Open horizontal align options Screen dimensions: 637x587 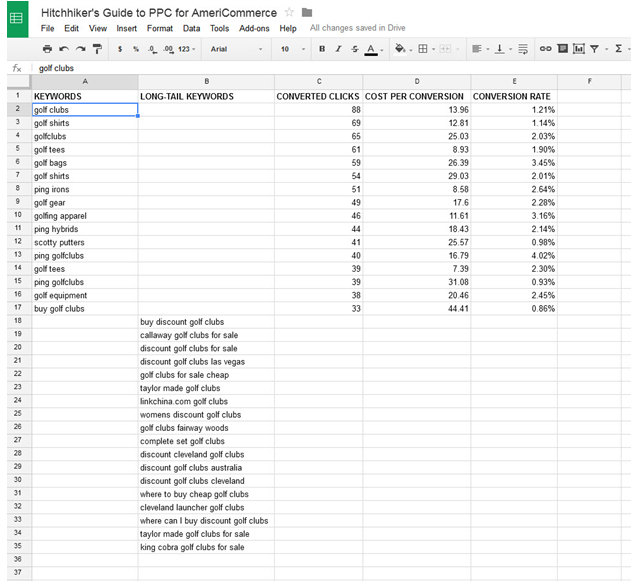477,49
